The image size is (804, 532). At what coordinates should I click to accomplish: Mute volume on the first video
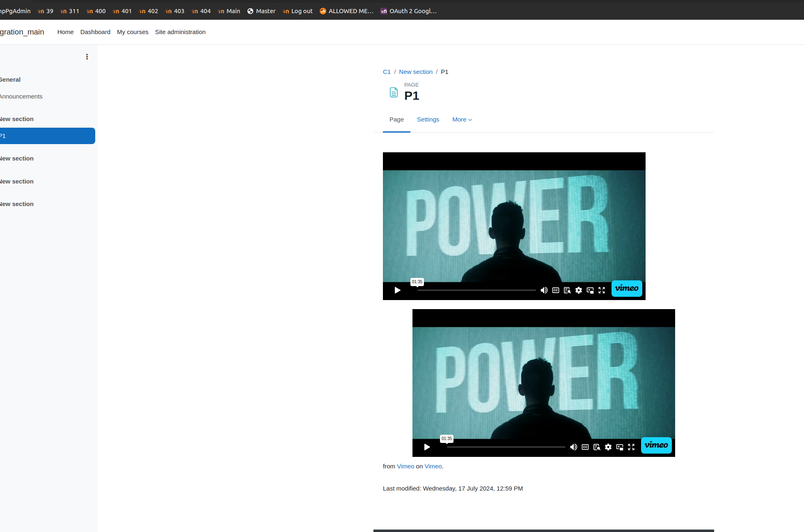click(x=544, y=290)
